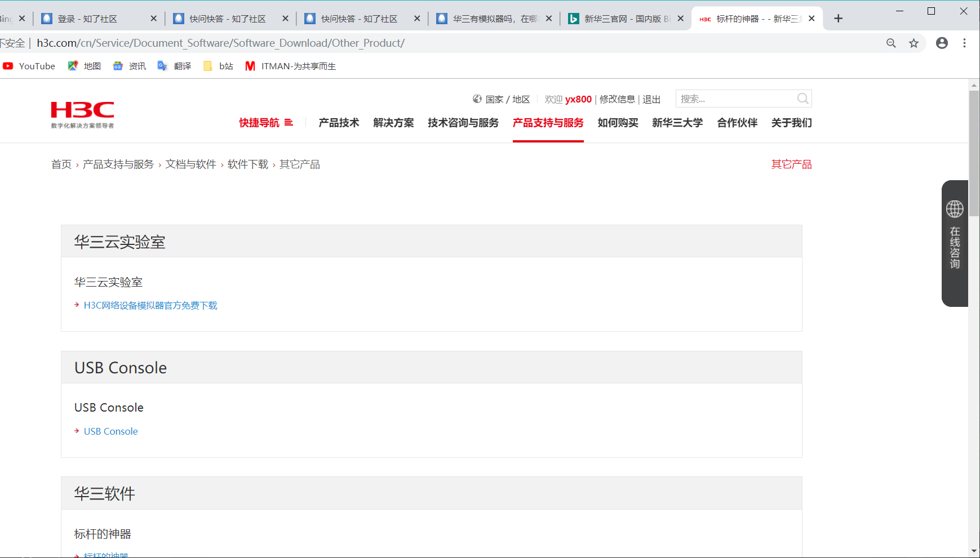
Task: Bookmark this page with the star icon
Action: [914, 43]
